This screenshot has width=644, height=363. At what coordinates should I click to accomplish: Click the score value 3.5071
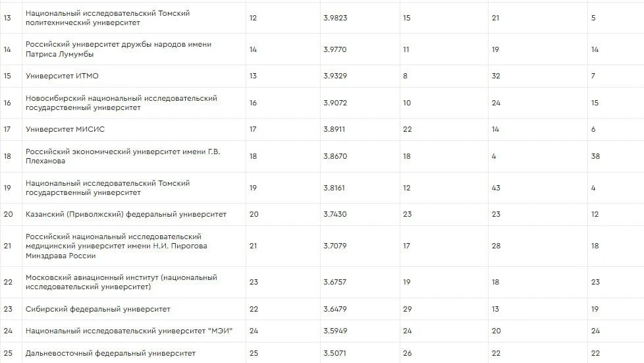pos(335,354)
